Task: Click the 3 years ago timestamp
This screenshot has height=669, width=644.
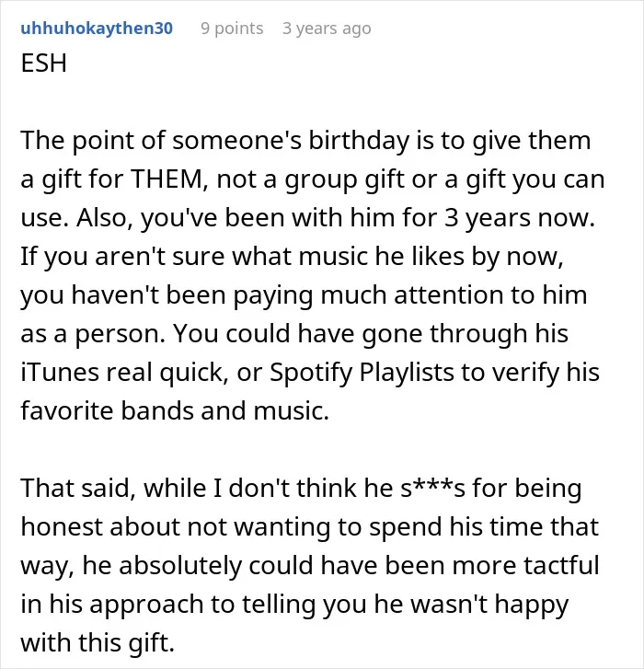Action: pos(327,29)
